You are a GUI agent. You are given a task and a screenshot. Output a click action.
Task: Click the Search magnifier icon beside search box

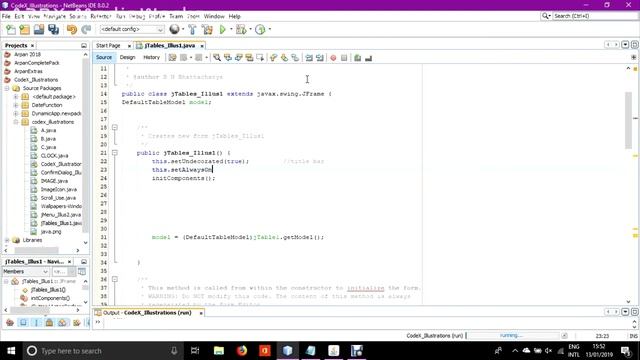pyautogui.click(x=546, y=16)
